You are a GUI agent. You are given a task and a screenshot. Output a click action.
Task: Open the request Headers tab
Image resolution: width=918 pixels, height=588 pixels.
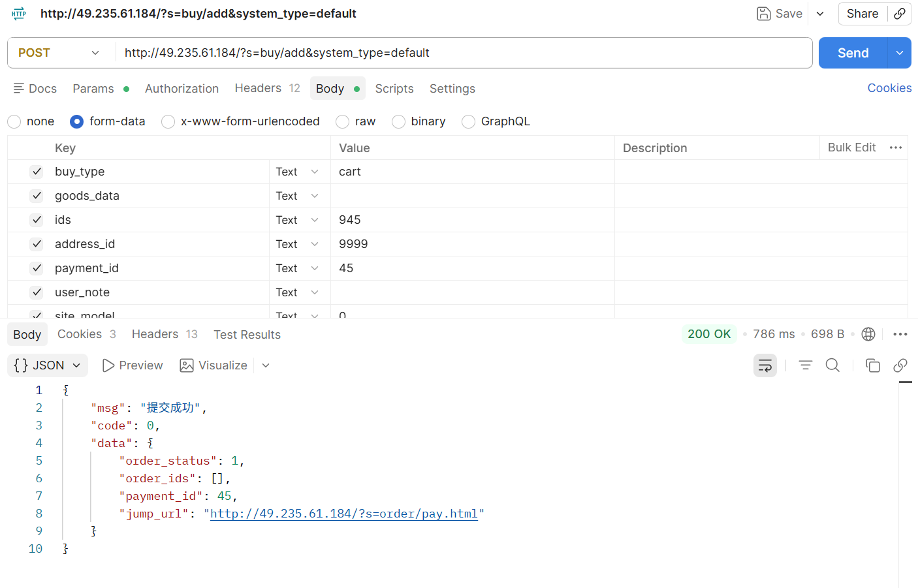(267, 88)
